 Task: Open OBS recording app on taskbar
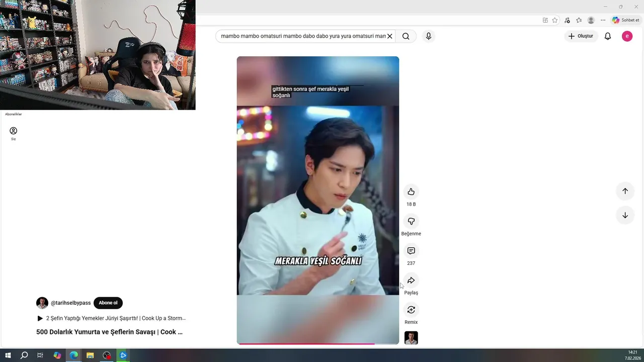tap(107, 355)
